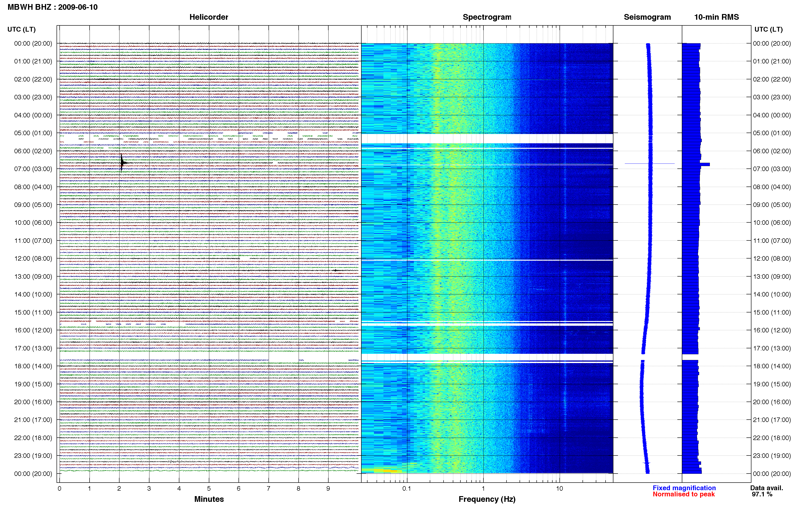Image resolution: width=812 pixels, height=508 pixels.
Task: Click the right 'UTC (LT)' axis label
Action: (768, 29)
